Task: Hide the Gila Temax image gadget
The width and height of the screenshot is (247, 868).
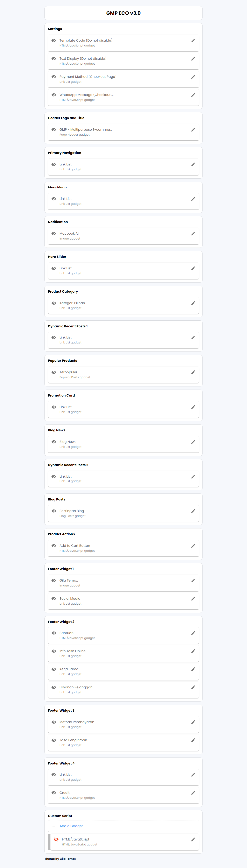Action: pos(54,581)
